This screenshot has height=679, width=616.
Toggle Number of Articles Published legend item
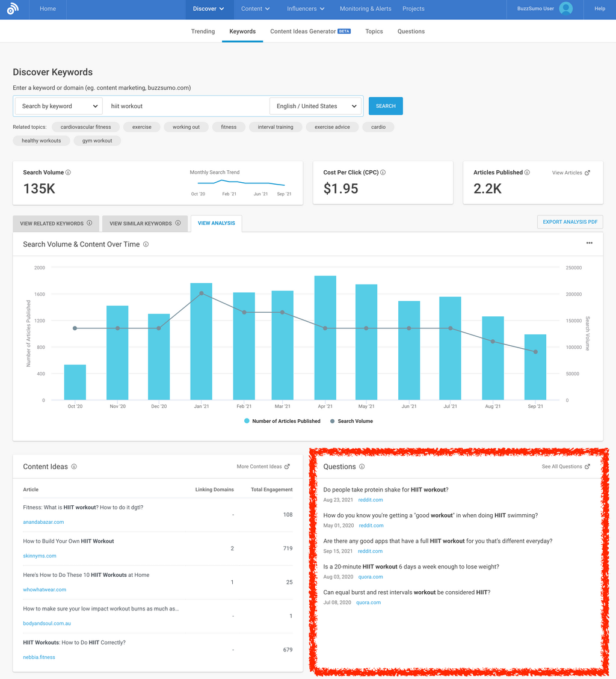click(282, 421)
